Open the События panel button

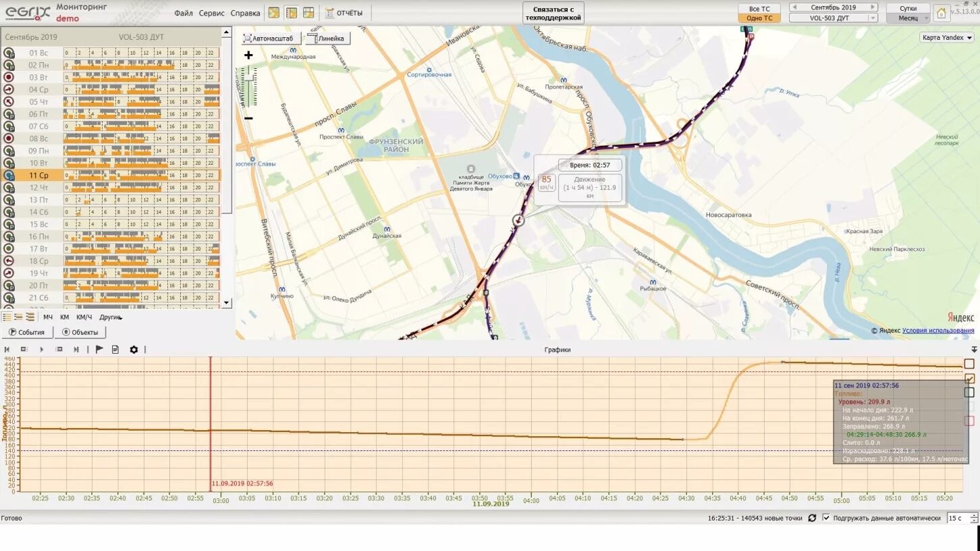27,332
